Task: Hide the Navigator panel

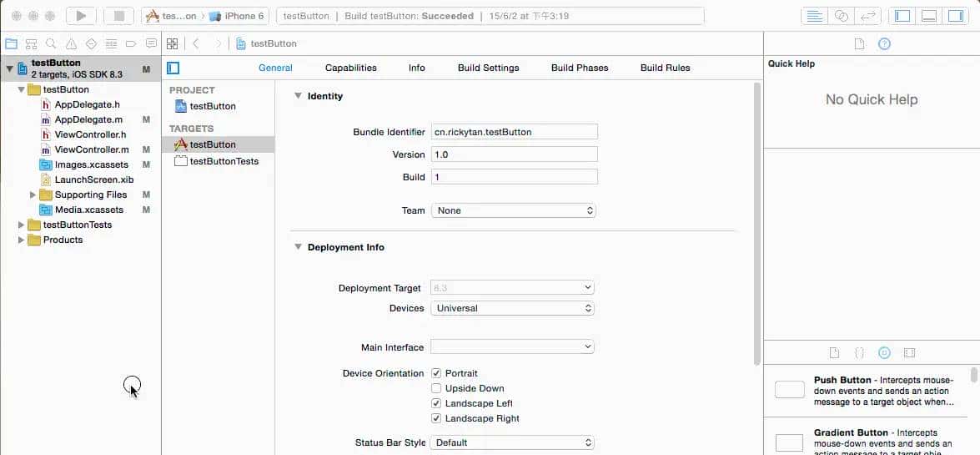Action: click(902, 16)
